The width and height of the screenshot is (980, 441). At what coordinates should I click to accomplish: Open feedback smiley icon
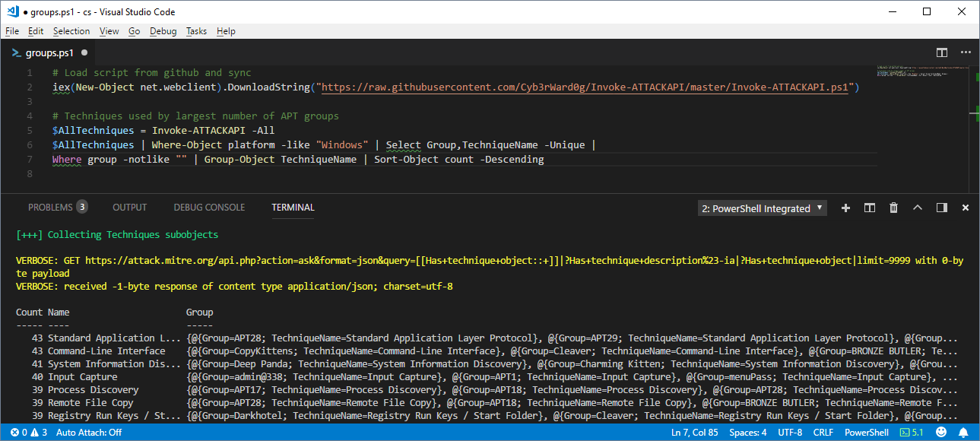pyautogui.click(x=941, y=433)
